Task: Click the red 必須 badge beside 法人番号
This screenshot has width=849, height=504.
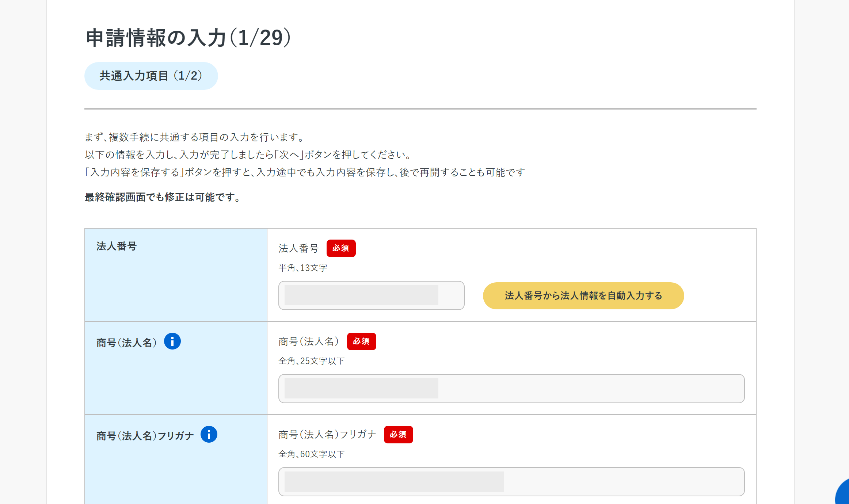Action: point(341,248)
